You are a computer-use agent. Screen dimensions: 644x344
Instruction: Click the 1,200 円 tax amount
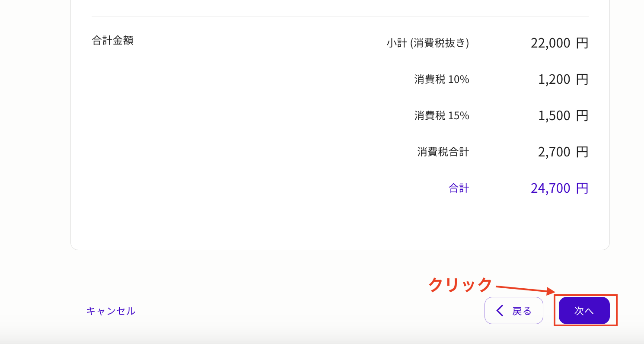click(563, 79)
